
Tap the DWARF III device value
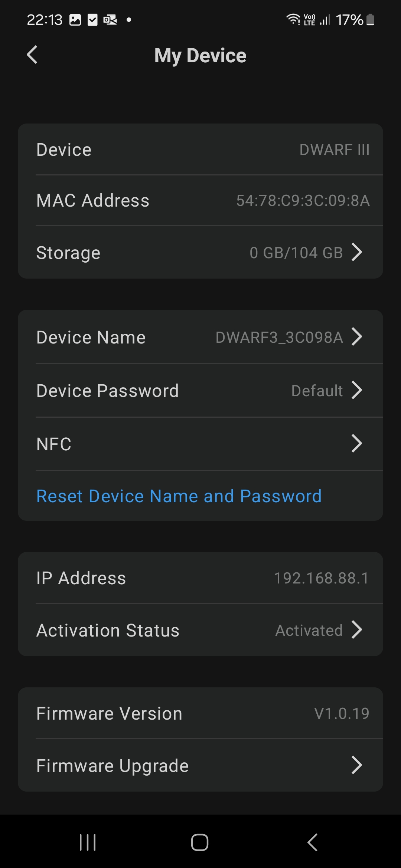click(x=334, y=150)
